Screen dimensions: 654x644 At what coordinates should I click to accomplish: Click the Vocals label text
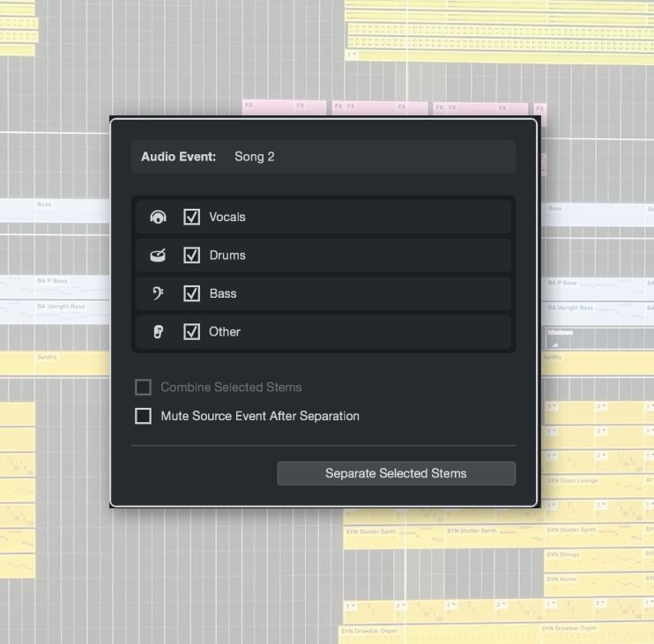pos(227,217)
